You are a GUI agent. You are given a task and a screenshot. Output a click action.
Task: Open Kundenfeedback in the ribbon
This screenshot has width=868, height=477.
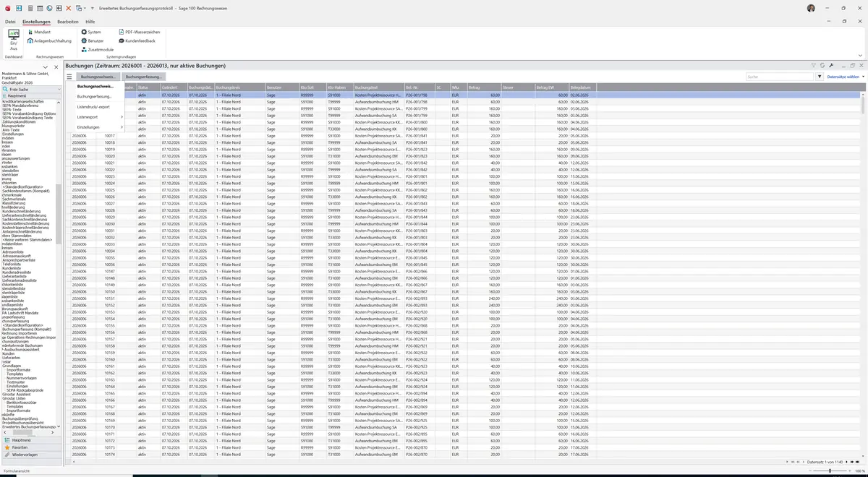pyautogui.click(x=137, y=40)
